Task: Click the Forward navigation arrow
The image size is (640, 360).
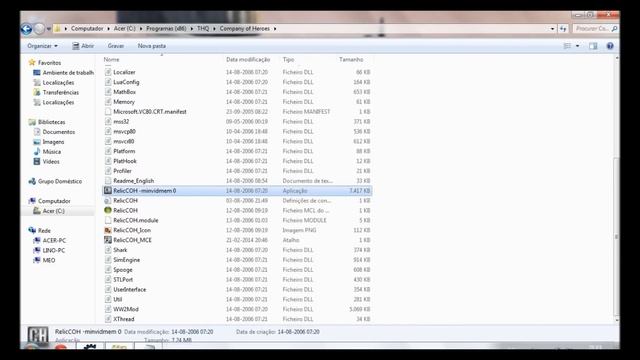Action: (x=39, y=29)
